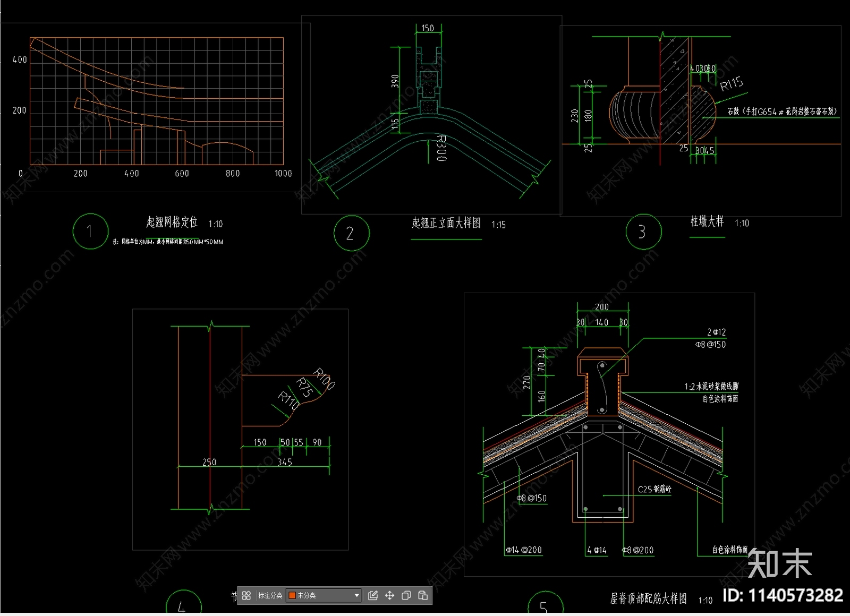Select the C25 钢筋砼 concrete label
This screenshot has width=850, height=616.
tap(654, 489)
